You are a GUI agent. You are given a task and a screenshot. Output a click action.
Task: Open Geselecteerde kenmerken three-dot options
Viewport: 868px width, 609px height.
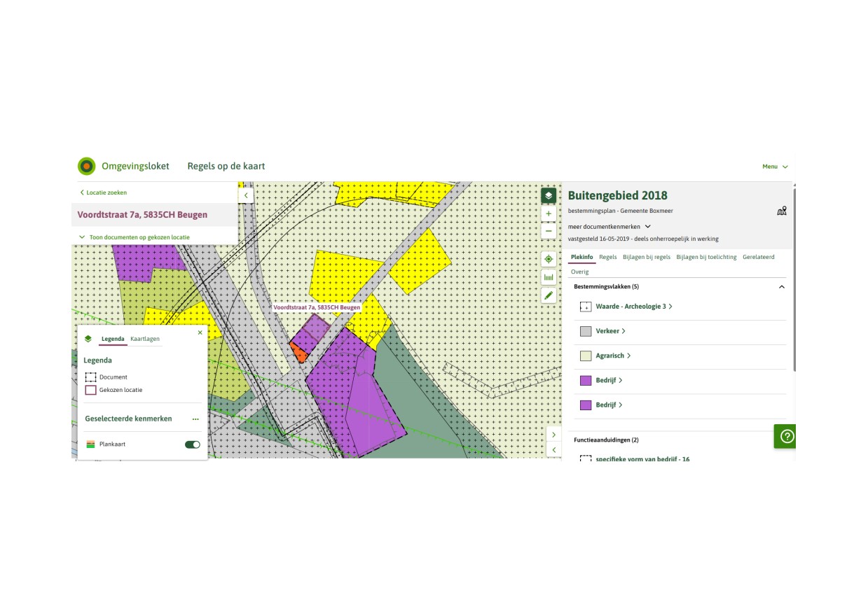coord(195,419)
